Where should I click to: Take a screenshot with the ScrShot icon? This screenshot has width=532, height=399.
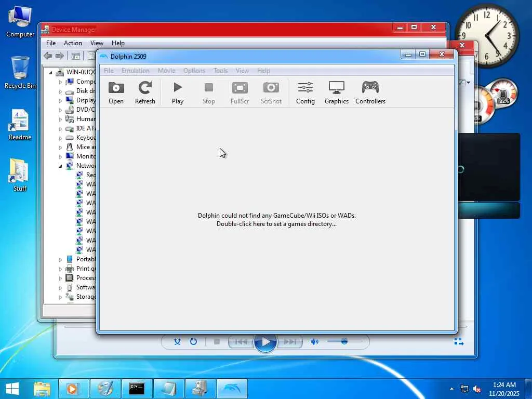coord(271,92)
